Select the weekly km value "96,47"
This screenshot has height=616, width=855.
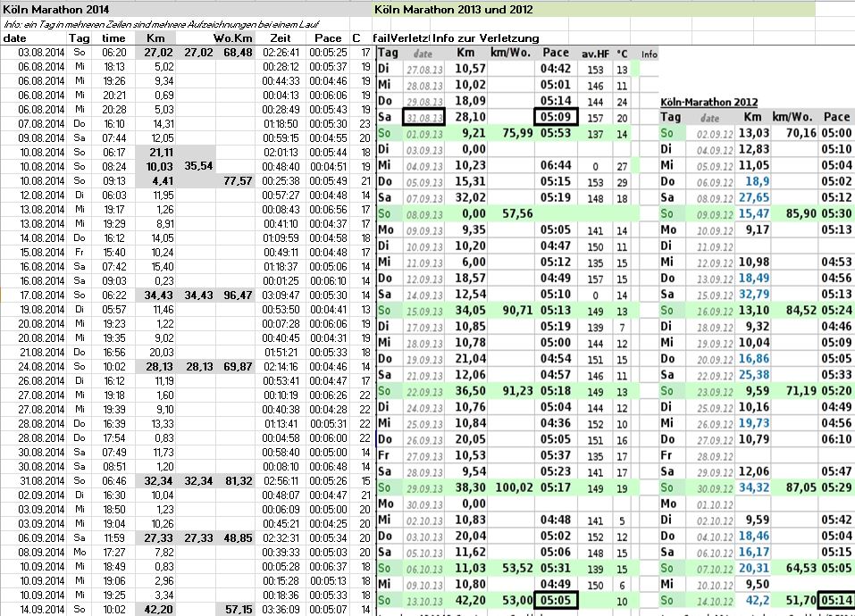[238, 295]
